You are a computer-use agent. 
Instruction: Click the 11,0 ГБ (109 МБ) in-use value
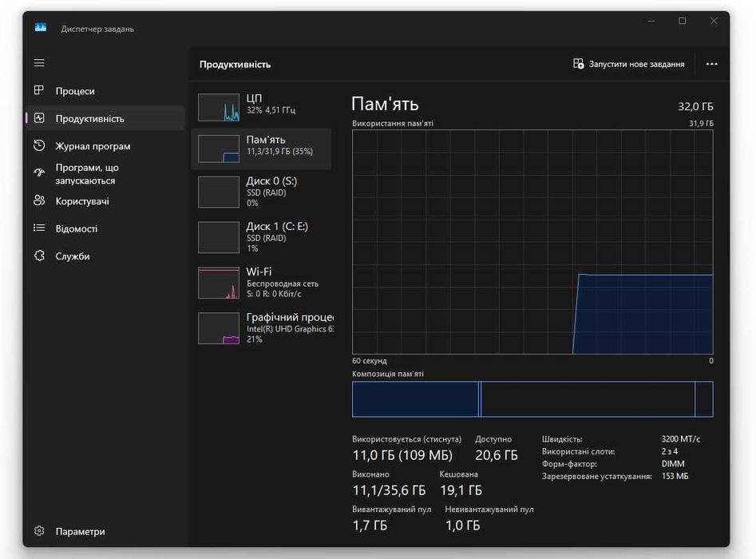click(x=402, y=455)
